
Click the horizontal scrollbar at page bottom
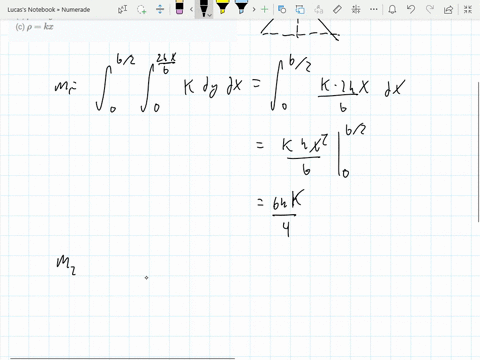pyautogui.click(x=122, y=359)
